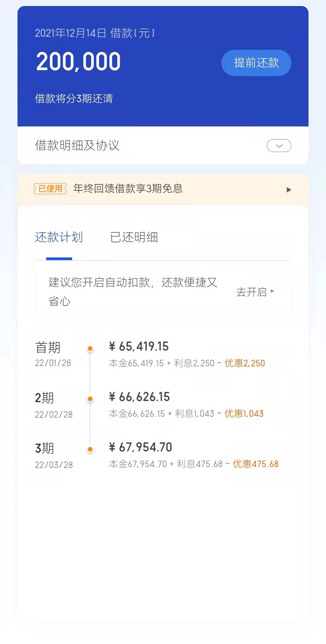The image size is (326, 644).
Task: Open the 年终回馈借款享3期免息 promotion text
Action: 128,189
